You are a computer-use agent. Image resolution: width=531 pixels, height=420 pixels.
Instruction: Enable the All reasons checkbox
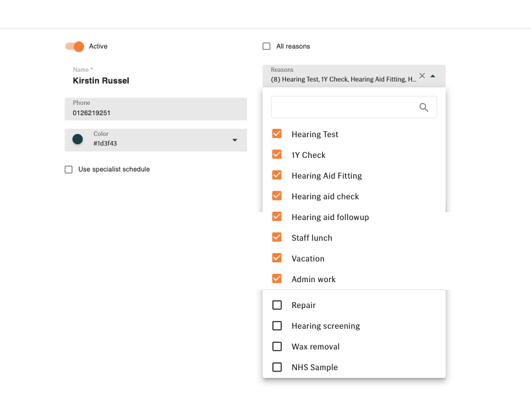click(x=266, y=46)
